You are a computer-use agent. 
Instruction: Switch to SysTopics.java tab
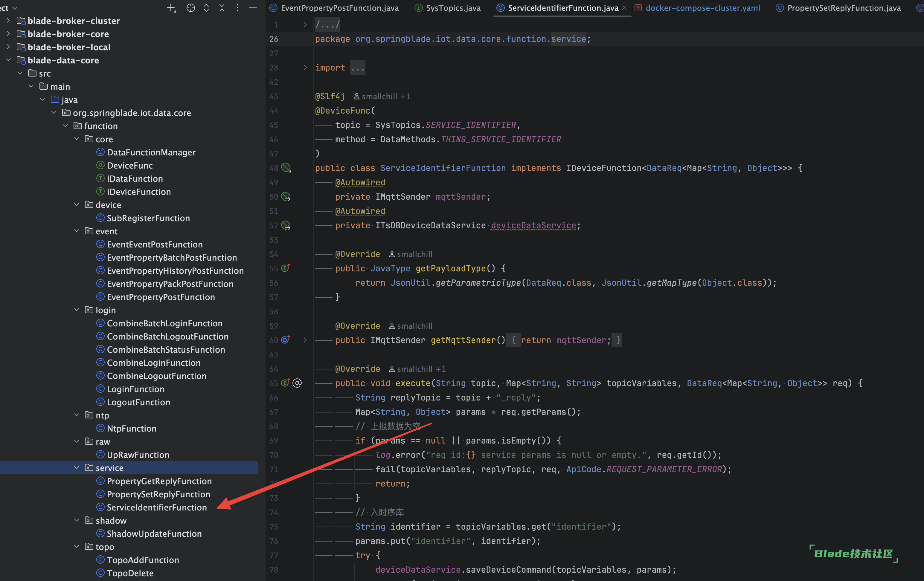click(x=448, y=8)
